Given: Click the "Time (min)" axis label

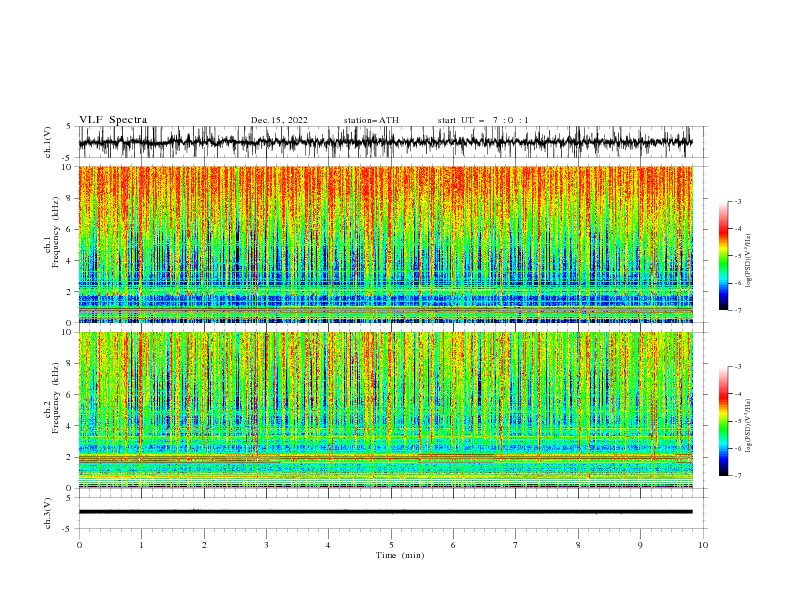Looking at the screenshot, I should click(400, 555).
